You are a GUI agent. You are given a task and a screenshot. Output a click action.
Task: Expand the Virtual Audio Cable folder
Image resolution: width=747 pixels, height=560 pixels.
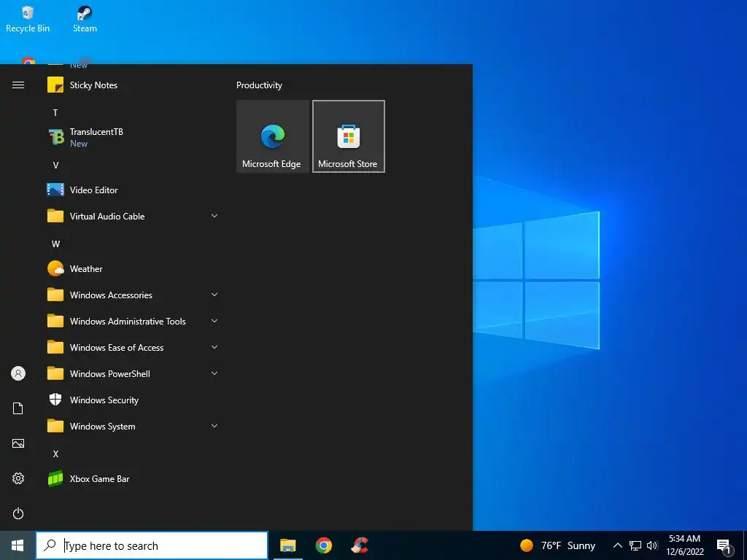[x=133, y=216]
